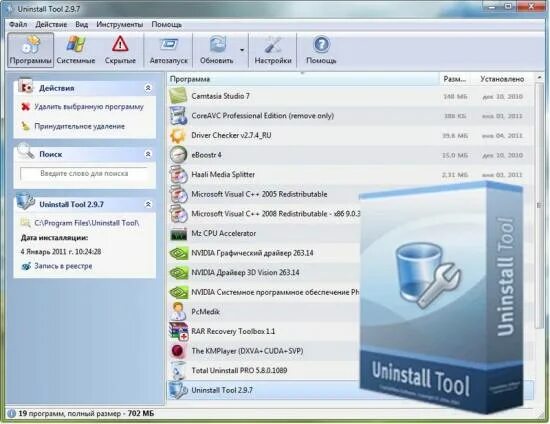Open the C:\Program Files\Uninstall Tool\ folder link
Image resolution: width=550 pixels, height=424 pixels.
[87, 223]
